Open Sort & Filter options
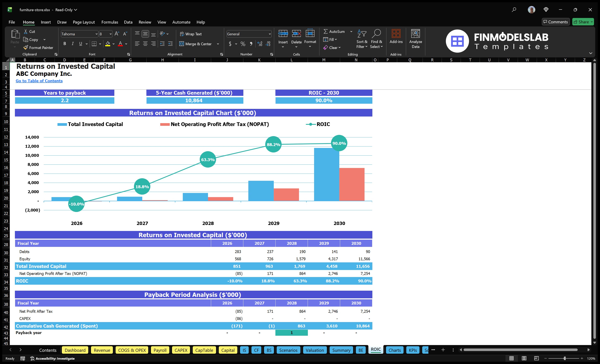600x364 pixels. [362, 39]
